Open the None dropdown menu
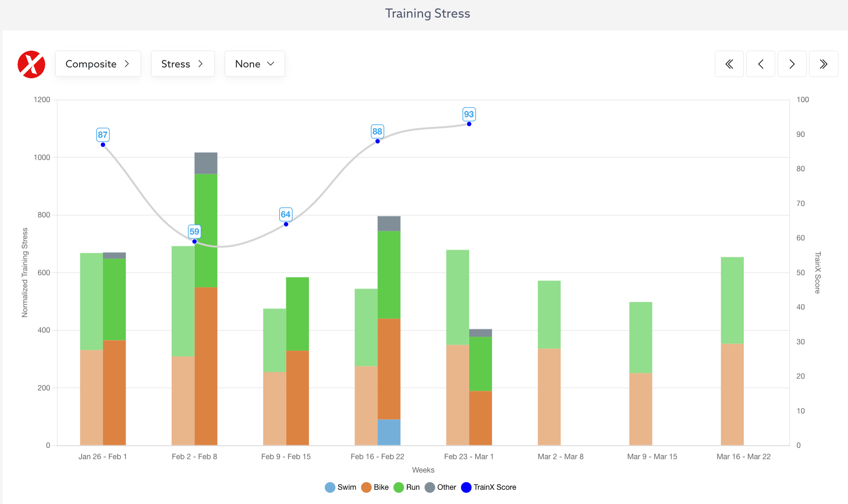This screenshot has height=504, width=848. [x=254, y=64]
